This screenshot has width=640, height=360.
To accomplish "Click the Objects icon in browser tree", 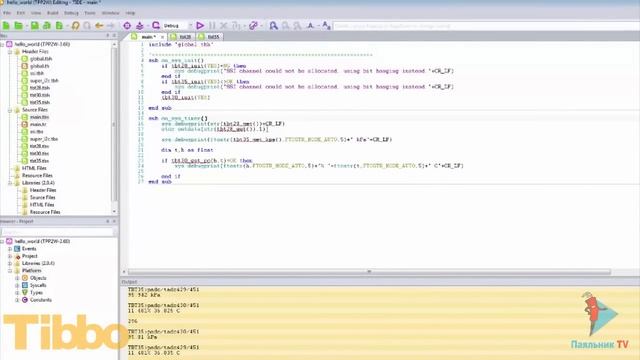I will click(25, 278).
